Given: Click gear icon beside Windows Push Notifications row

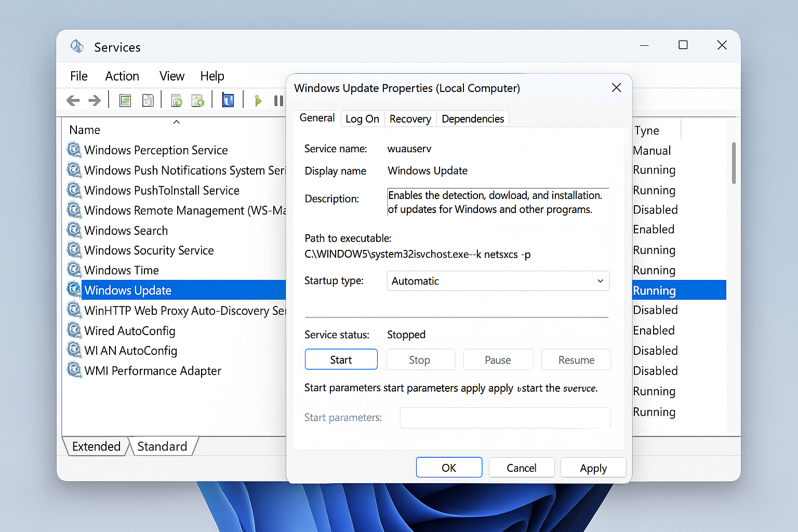Looking at the screenshot, I should 74,170.
